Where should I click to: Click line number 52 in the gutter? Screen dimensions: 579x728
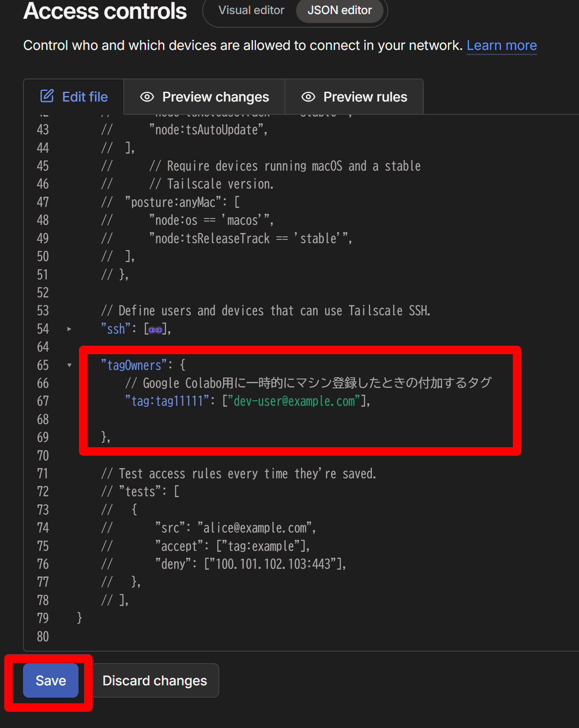(43, 293)
